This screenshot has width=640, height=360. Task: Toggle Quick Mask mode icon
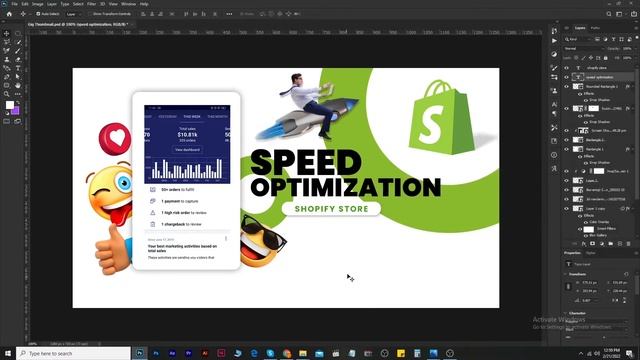(x=7, y=121)
